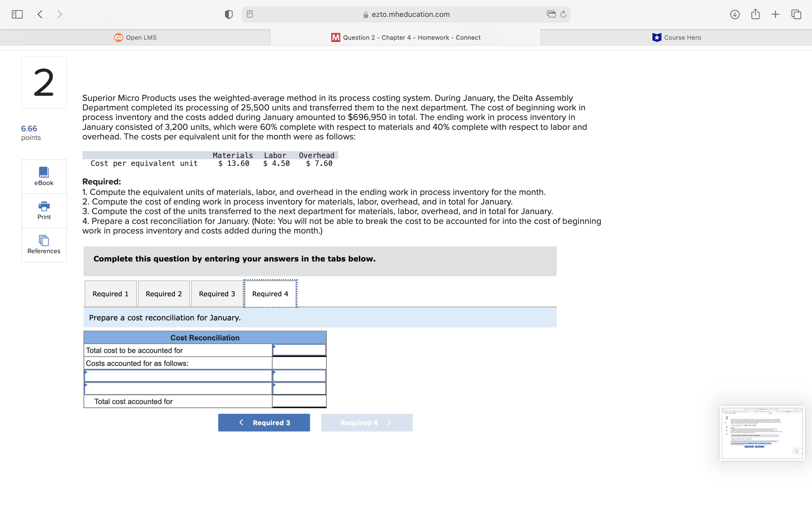Click Total cost to be accounted for field
Screen dimensions: 812x507
(x=299, y=350)
